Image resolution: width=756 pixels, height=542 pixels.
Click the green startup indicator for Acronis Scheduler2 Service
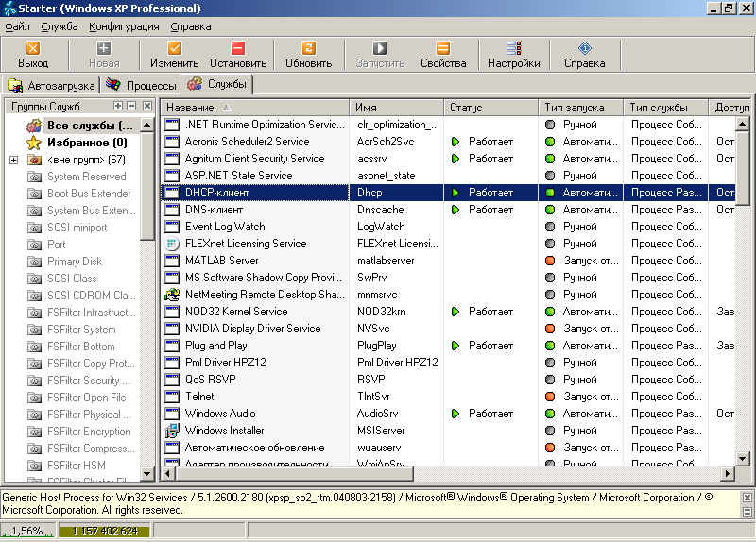click(550, 142)
